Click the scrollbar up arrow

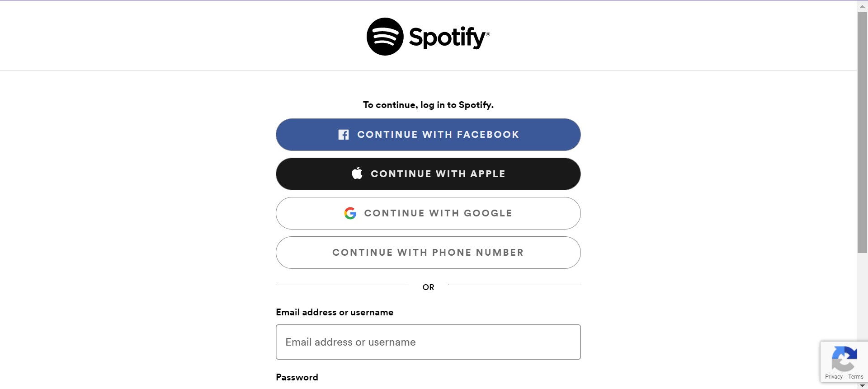[862, 5]
